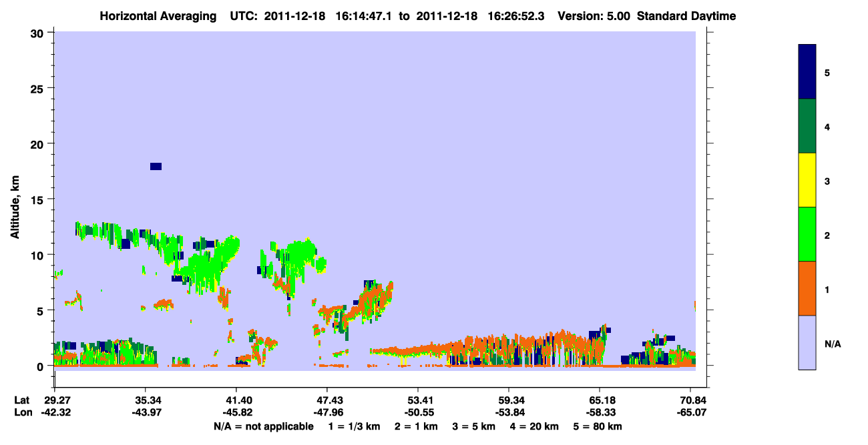Image resolution: width=868 pixels, height=445 pixels.
Task: Click the color bar label 'N/A'
Action: (x=832, y=344)
